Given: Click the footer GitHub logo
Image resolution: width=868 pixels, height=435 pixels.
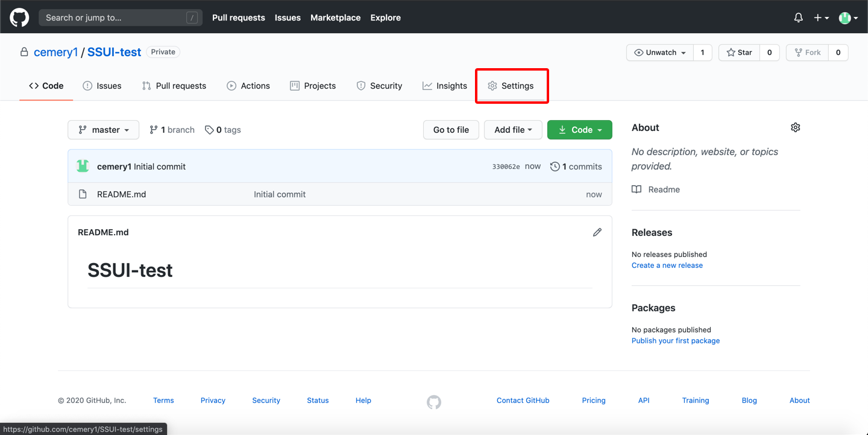Looking at the screenshot, I should point(434,402).
